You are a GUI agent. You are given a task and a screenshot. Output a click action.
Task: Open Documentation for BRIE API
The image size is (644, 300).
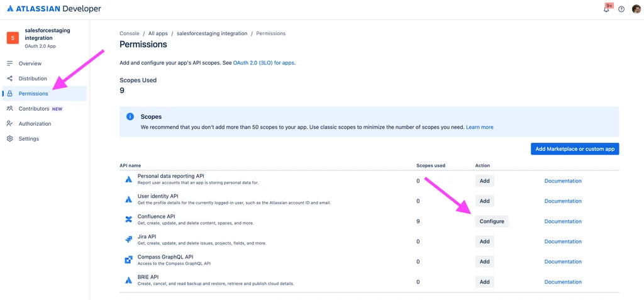pyautogui.click(x=563, y=282)
